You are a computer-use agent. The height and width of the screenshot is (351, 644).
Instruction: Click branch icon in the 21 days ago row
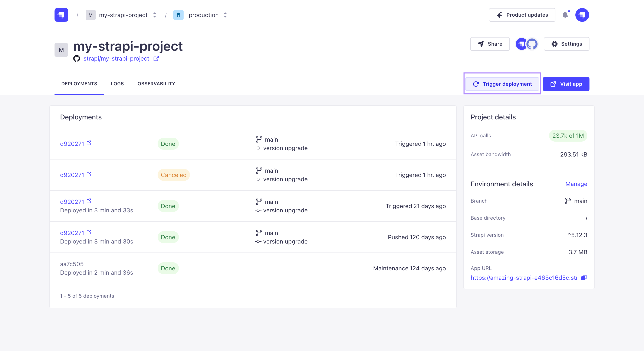click(259, 202)
